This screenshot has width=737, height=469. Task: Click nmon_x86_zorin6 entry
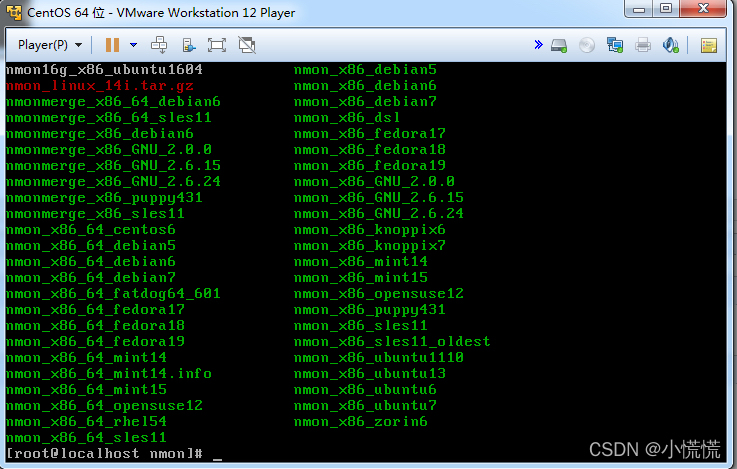(x=361, y=422)
